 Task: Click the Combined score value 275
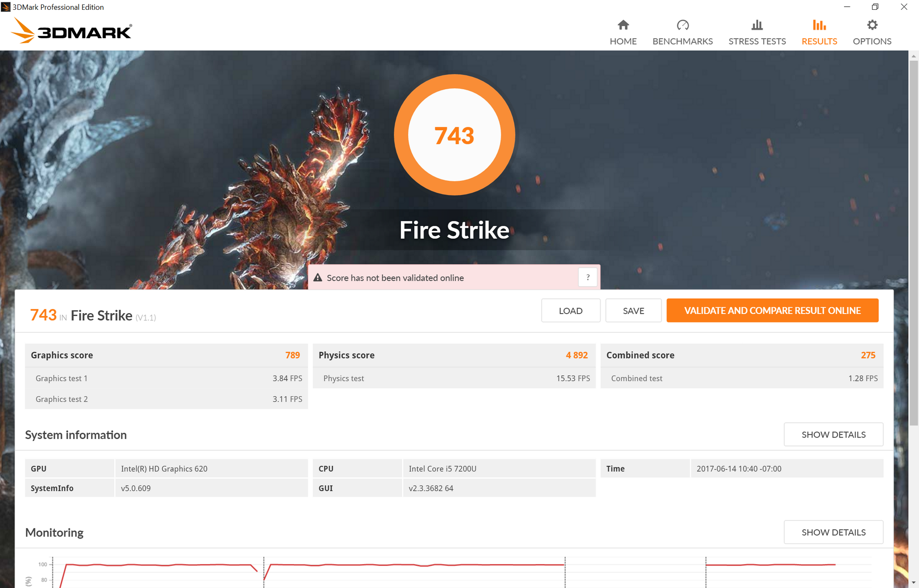[x=868, y=355]
